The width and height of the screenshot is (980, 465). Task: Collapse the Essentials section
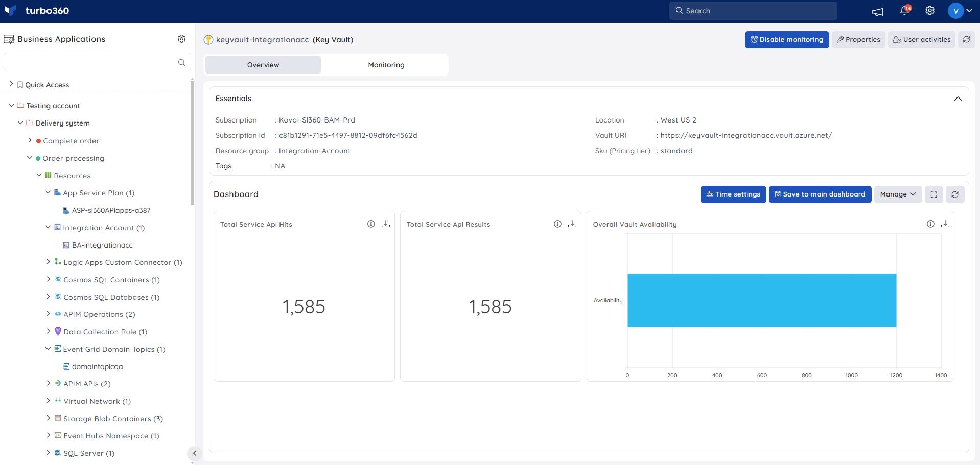tap(958, 99)
